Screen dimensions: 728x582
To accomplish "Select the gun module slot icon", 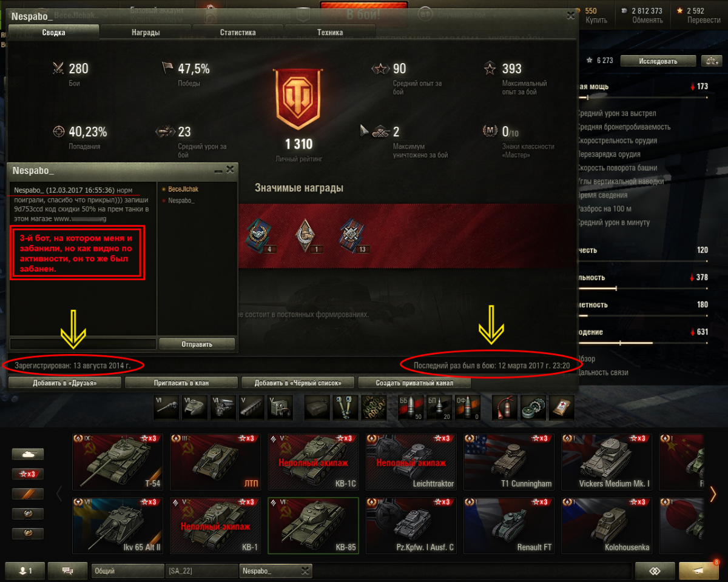I will pyautogui.click(x=167, y=407).
